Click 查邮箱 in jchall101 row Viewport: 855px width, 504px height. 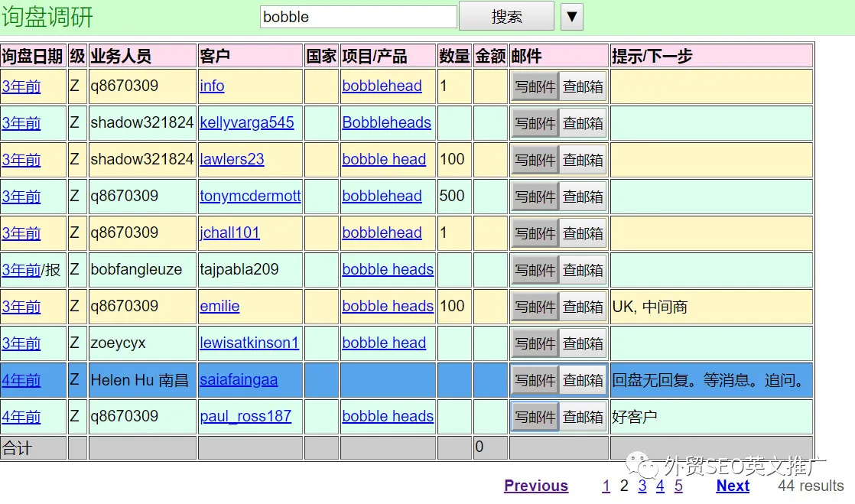583,233
